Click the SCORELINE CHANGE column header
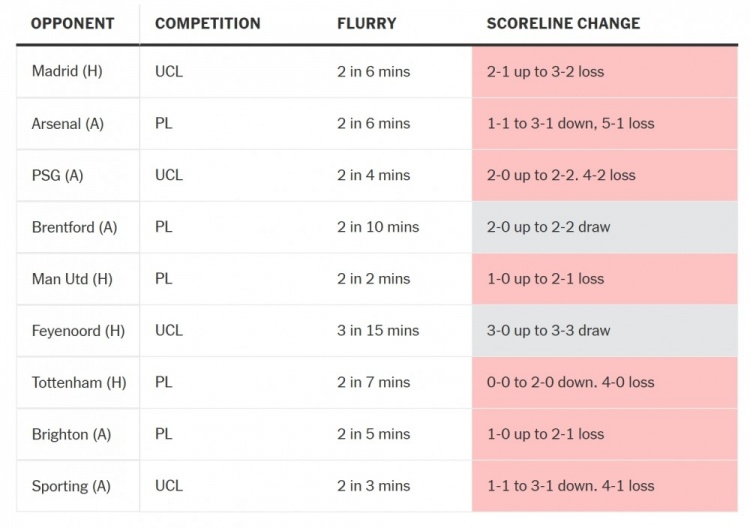The height and width of the screenshot is (528, 750). pyautogui.click(x=563, y=23)
